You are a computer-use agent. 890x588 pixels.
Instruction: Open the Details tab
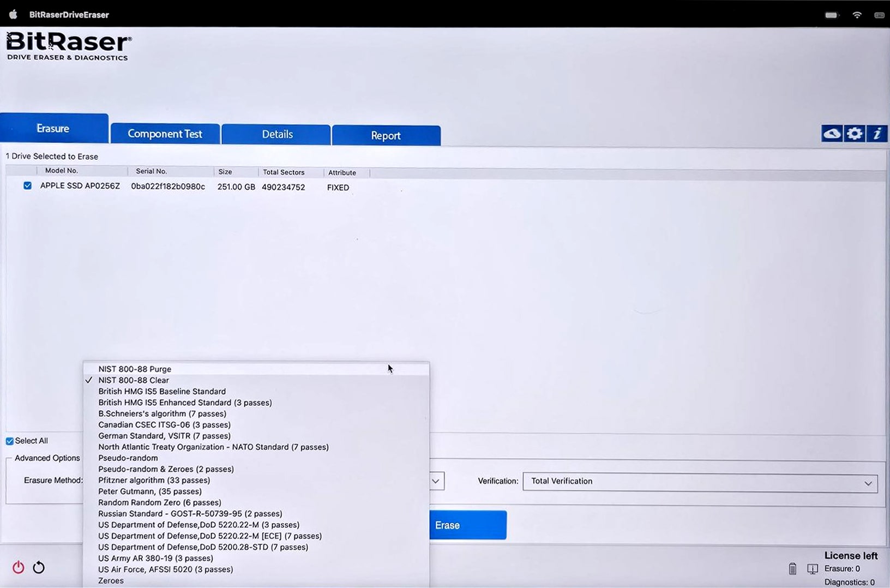[276, 134]
